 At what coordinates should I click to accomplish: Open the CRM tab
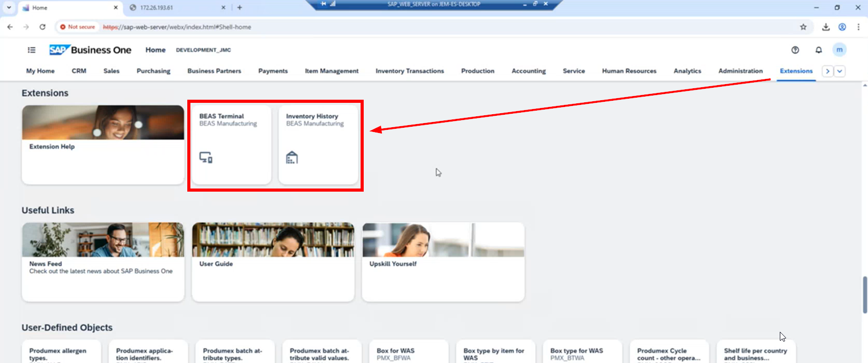tap(79, 71)
